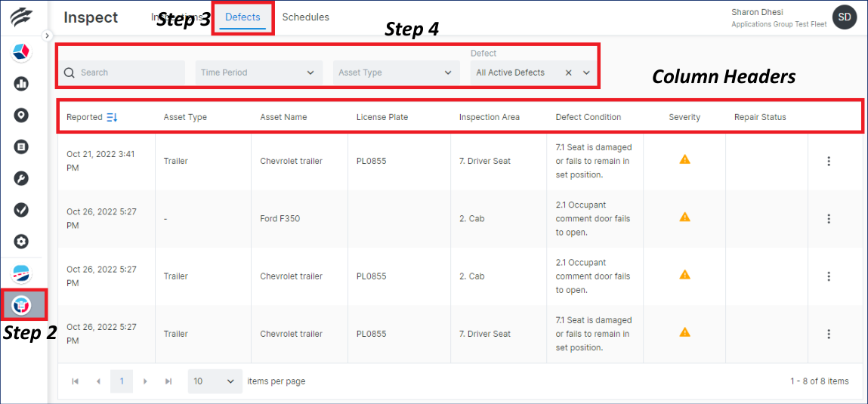Click the Search input field

point(121,72)
